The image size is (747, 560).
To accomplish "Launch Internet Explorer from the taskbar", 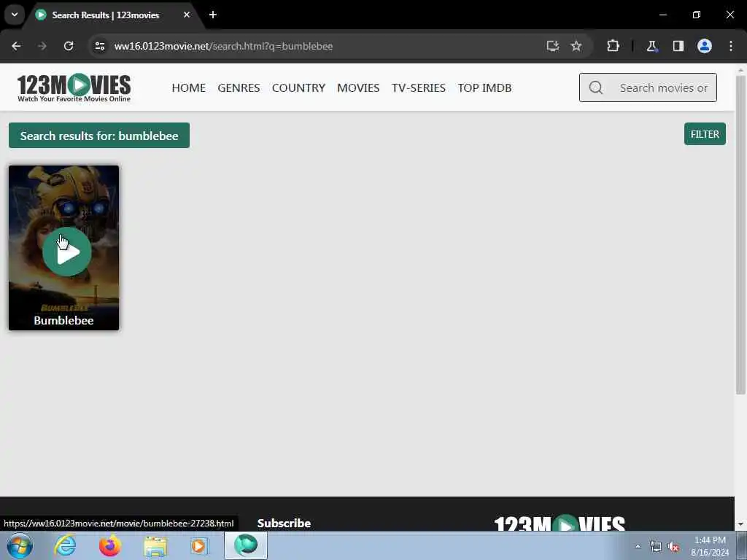I will pyautogui.click(x=65, y=545).
